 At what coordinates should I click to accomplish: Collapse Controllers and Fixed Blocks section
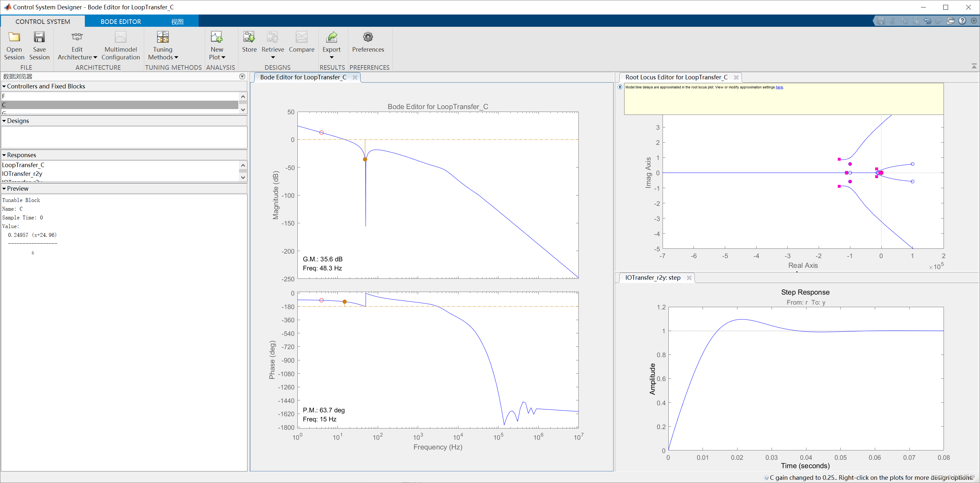4,86
